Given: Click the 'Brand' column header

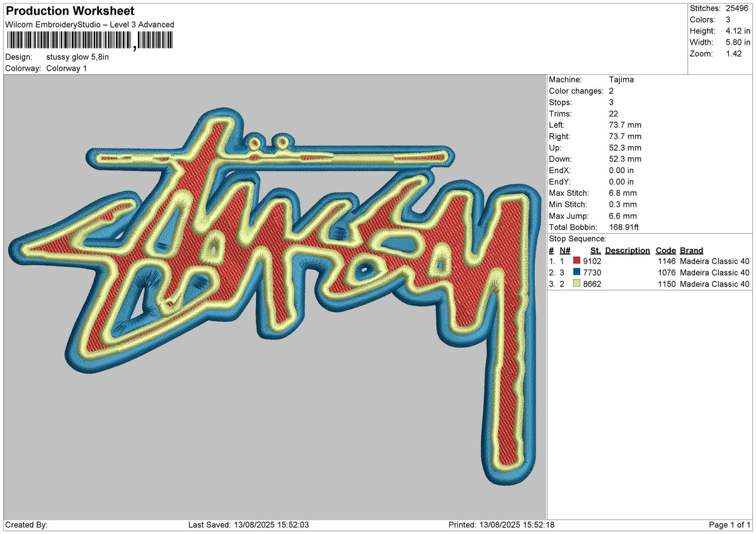Looking at the screenshot, I should tap(692, 250).
